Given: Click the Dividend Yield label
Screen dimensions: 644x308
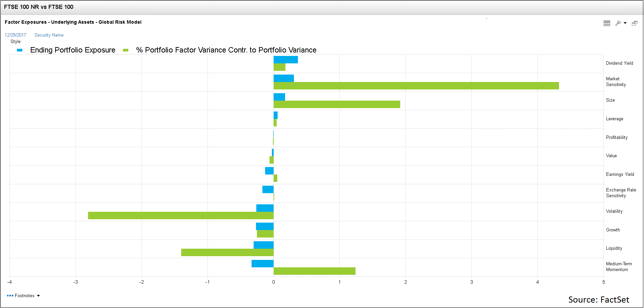Looking at the screenshot, I should click(619, 63).
